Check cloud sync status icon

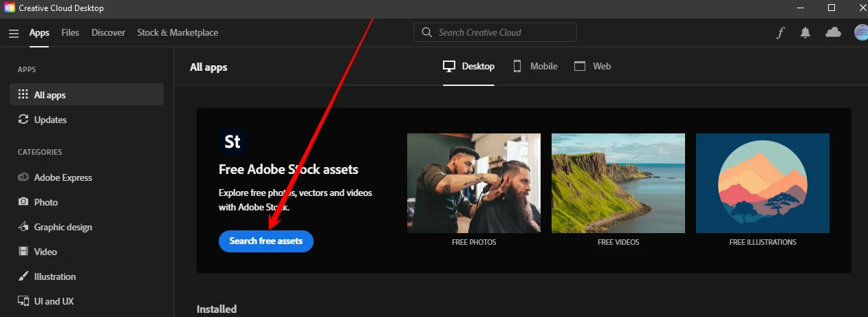click(x=833, y=32)
